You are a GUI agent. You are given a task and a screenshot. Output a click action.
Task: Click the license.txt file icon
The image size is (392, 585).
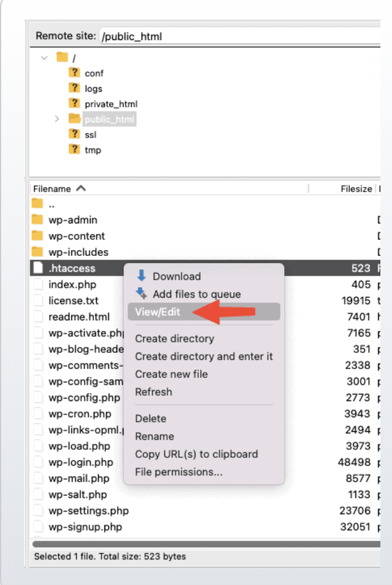[38, 300]
